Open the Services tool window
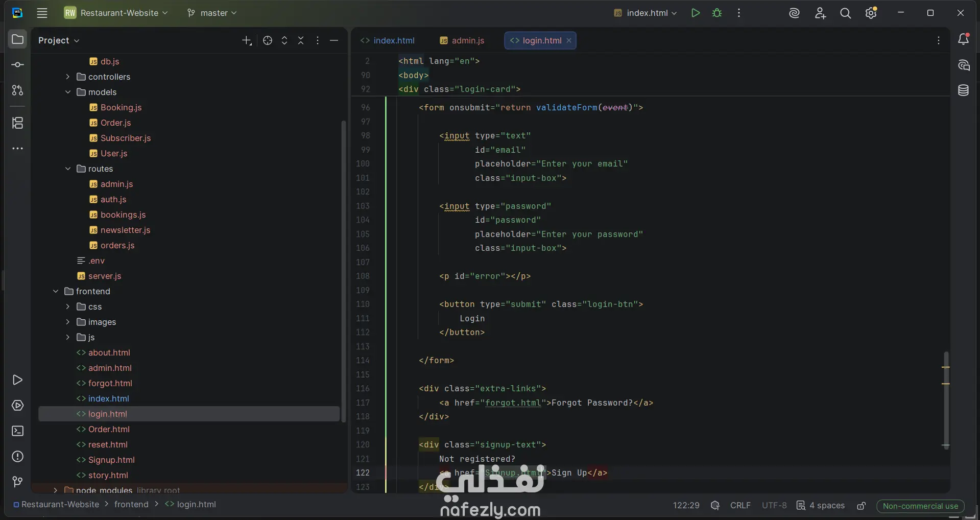 coord(17,406)
